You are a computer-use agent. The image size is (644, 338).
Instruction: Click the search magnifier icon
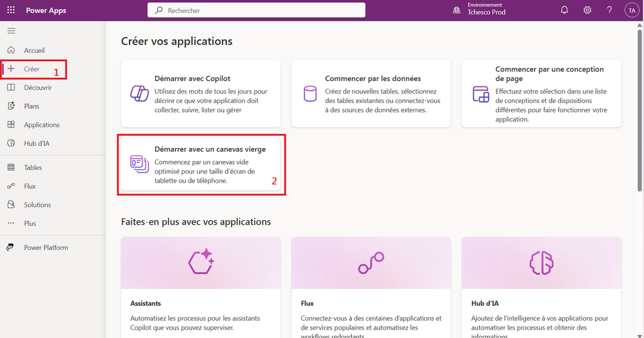point(159,10)
